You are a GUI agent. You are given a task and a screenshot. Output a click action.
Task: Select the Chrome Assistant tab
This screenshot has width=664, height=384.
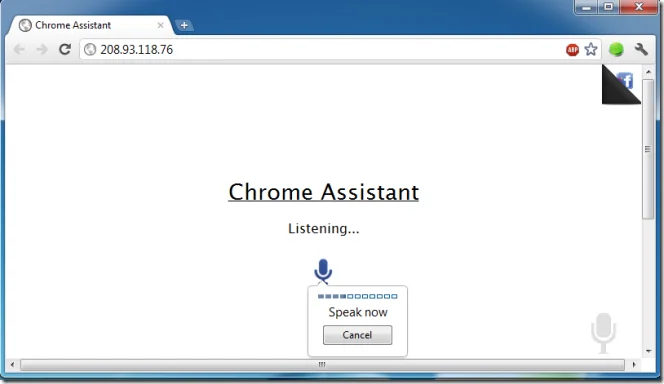pyautogui.click(x=90, y=25)
